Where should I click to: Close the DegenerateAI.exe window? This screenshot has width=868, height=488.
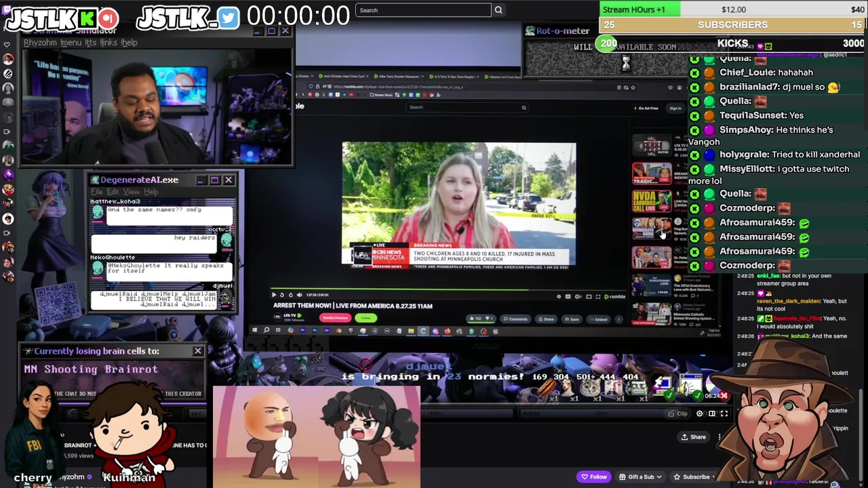[229, 180]
